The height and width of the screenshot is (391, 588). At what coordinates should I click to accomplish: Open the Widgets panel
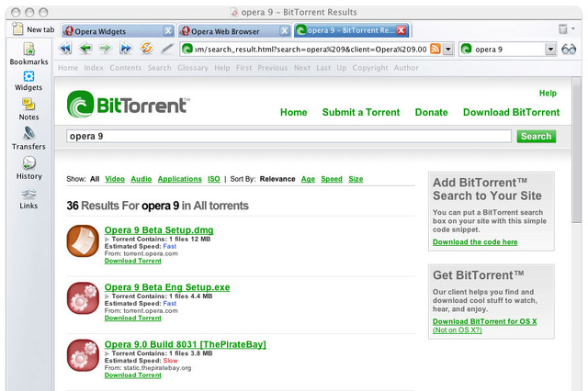click(28, 81)
